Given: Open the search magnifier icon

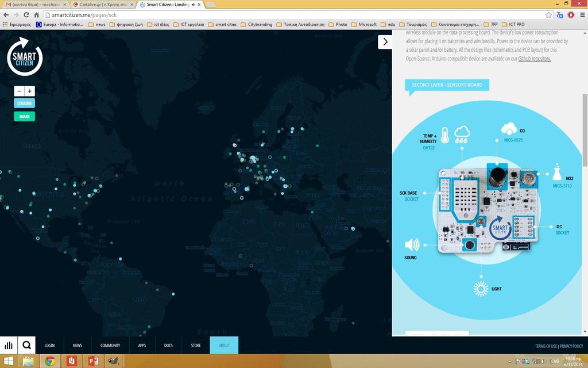Looking at the screenshot, I should 26,345.
